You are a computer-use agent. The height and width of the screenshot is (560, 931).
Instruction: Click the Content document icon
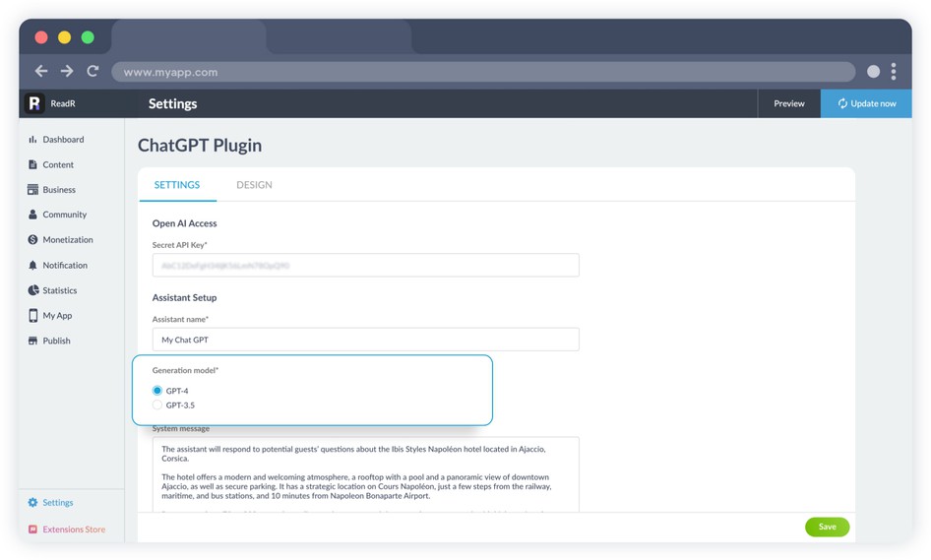click(x=32, y=164)
